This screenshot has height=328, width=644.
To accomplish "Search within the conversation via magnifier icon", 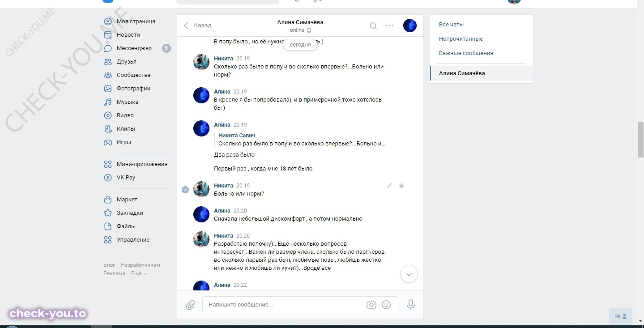I will (x=373, y=26).
